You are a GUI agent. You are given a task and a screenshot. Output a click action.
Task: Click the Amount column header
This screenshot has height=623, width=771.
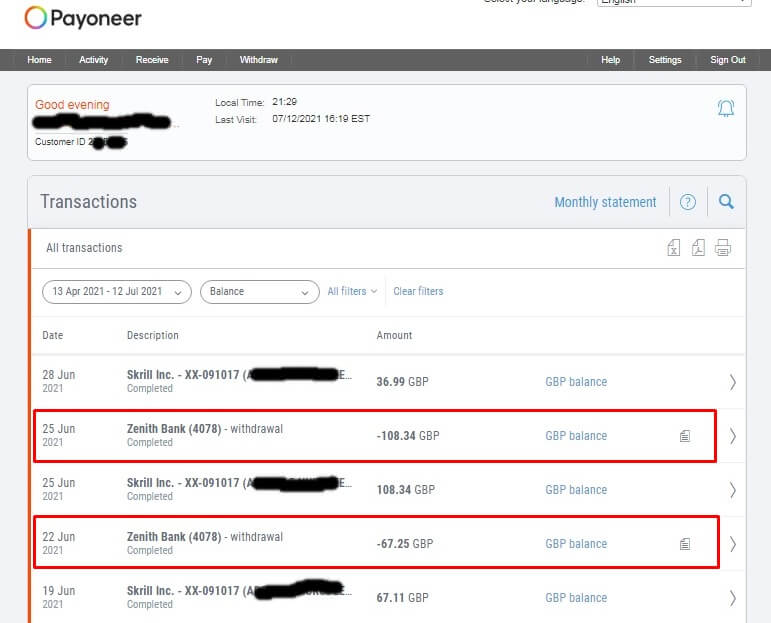click(x=394, y=335)
